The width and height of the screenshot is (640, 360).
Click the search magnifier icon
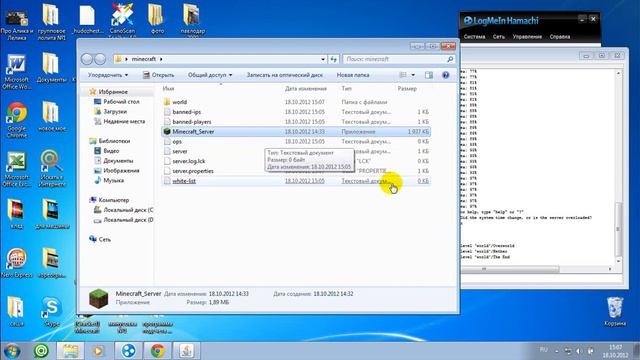[x=450, y=59]
